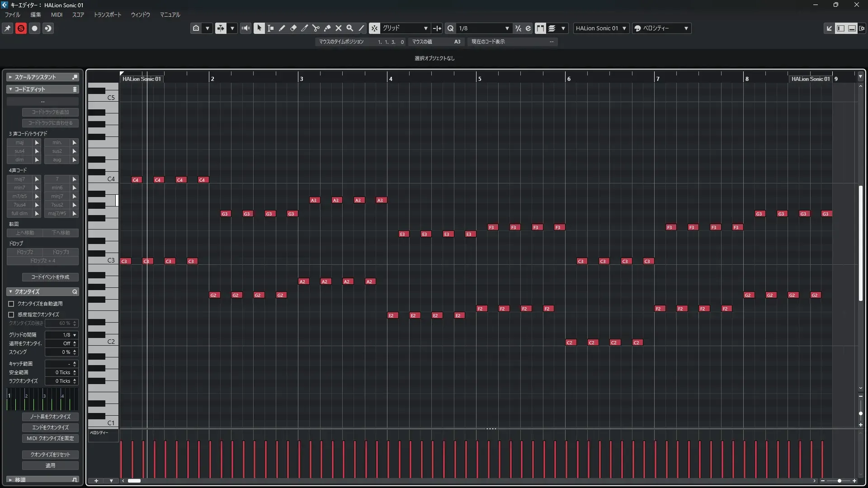Activate the red Solo editor button
Viewport: 868px width, 488px height.
tap(21, 28)
